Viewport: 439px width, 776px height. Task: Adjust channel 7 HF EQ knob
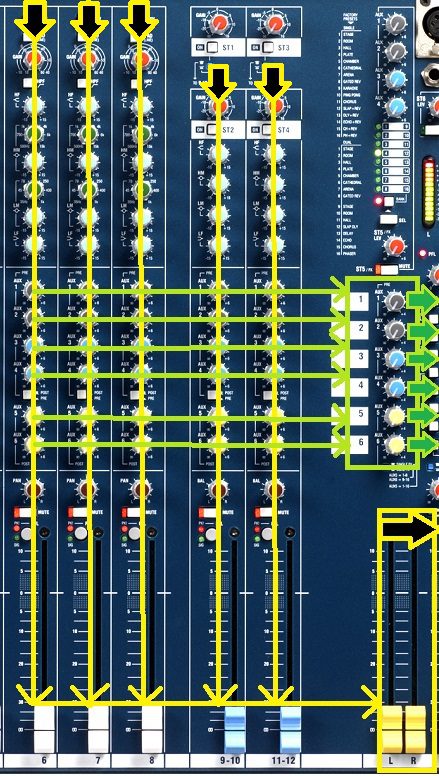click(x=88, y=105)
